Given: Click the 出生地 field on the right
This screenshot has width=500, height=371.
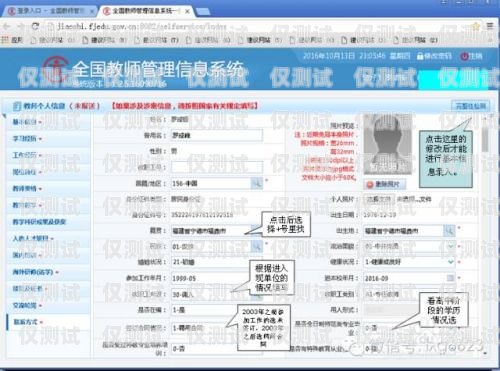Looking at the screenshot, I should (403, 230).
